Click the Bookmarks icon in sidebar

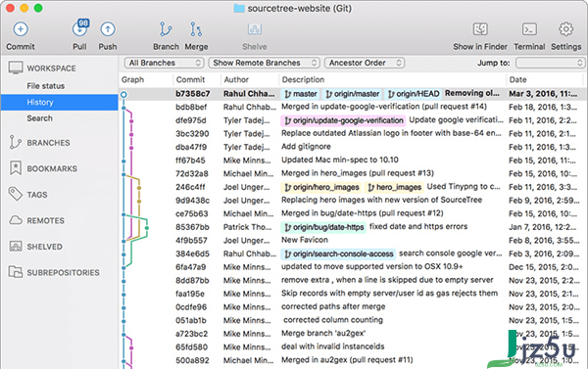click(16, 168)
